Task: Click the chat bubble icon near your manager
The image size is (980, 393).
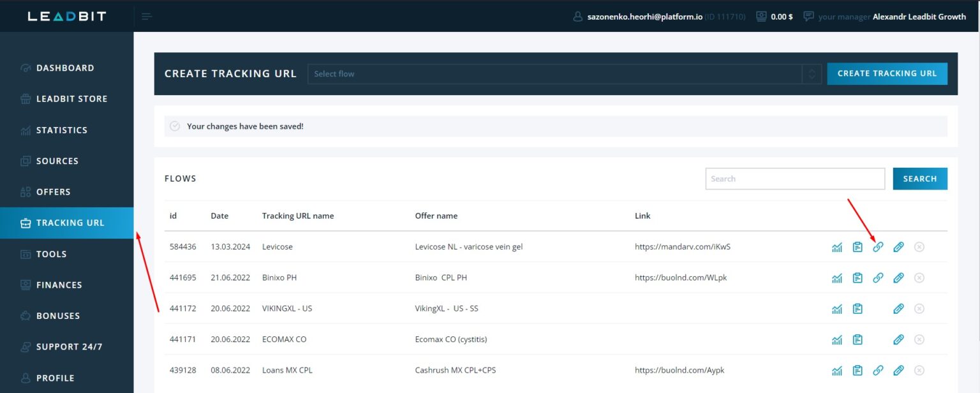Action: click(x=809, y=16)
